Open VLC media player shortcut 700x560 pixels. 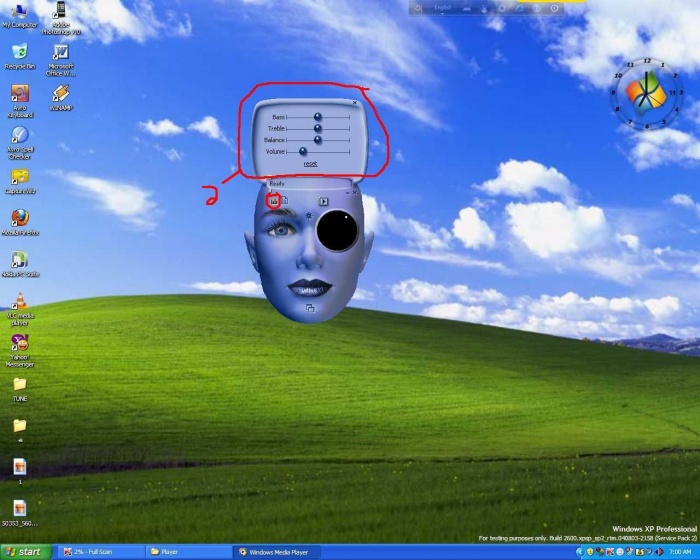[x=20, y=309]
